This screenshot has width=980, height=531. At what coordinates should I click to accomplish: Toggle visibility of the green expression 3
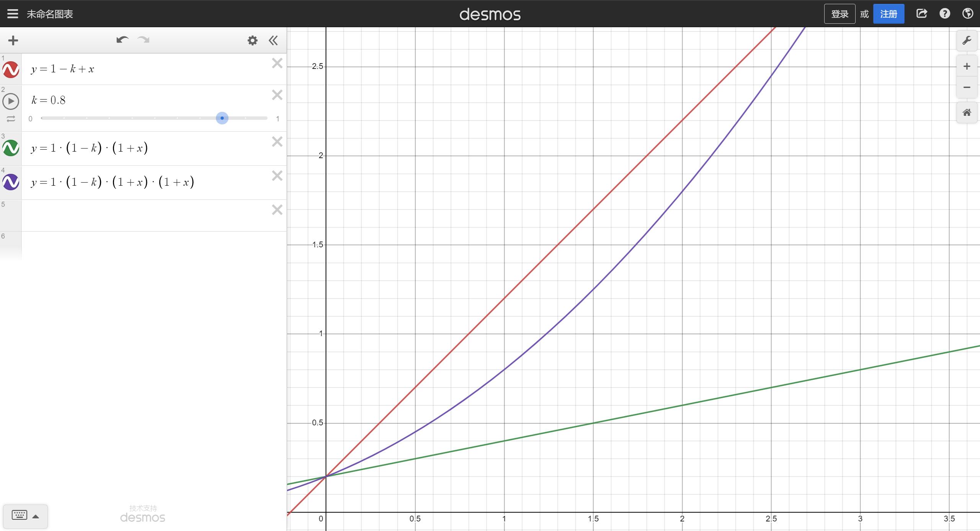pyautogui.click(x=11, y=148)
